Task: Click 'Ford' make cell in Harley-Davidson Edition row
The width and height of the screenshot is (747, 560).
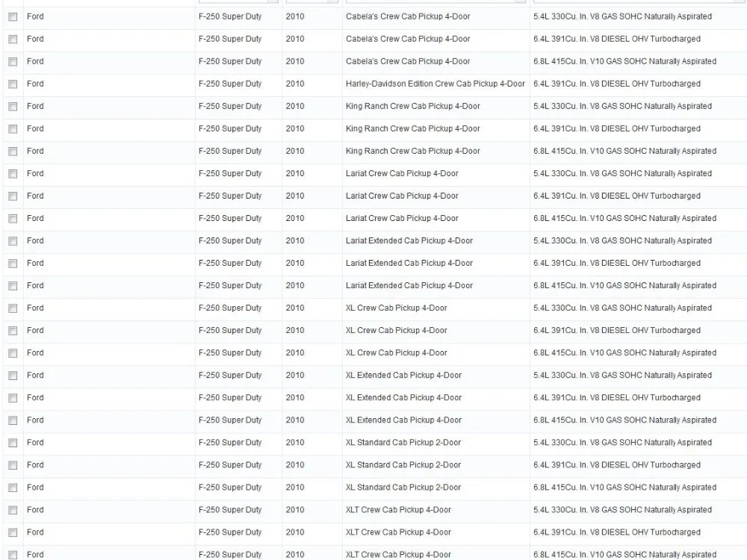Action: (35, 84)
